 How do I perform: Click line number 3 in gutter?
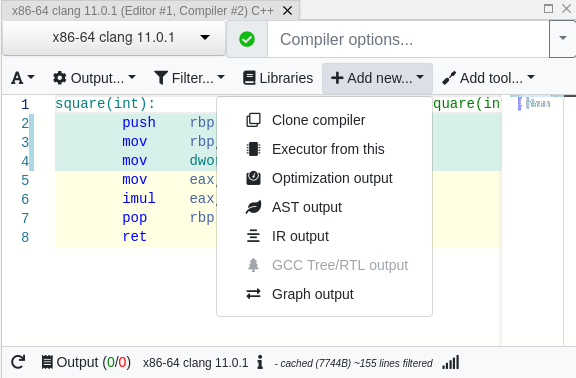(25, 142)
